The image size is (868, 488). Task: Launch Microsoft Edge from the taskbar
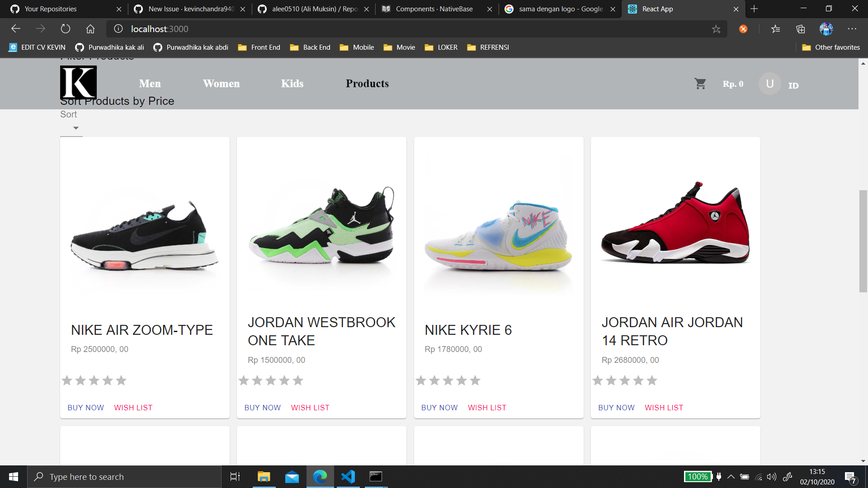320,477
